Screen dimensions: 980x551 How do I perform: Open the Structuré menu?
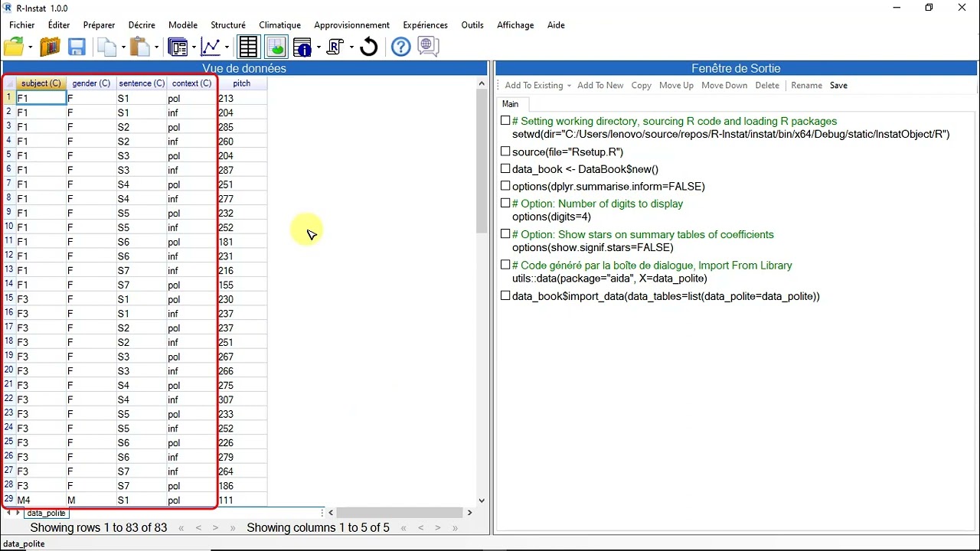click(228, 25)
